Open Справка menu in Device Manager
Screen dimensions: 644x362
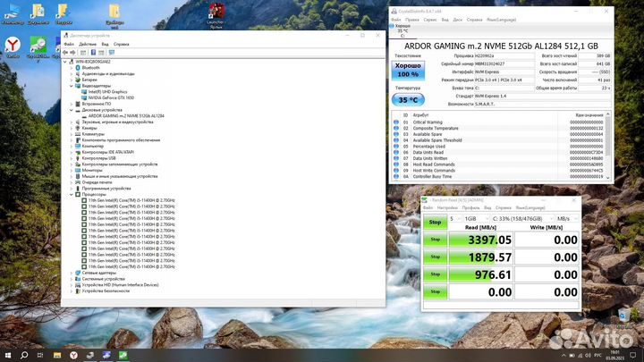[x=121, y=44]
